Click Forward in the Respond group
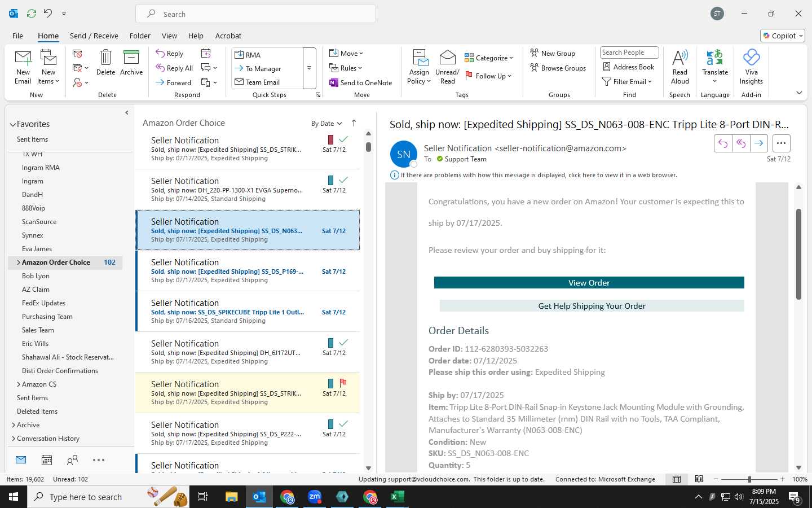Image resolution: width=812 pixels, height=508 pixels. point(174,82)
